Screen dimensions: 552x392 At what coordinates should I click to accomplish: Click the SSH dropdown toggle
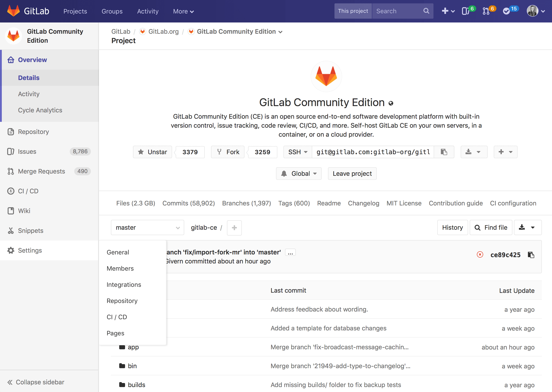pos(297,151)
